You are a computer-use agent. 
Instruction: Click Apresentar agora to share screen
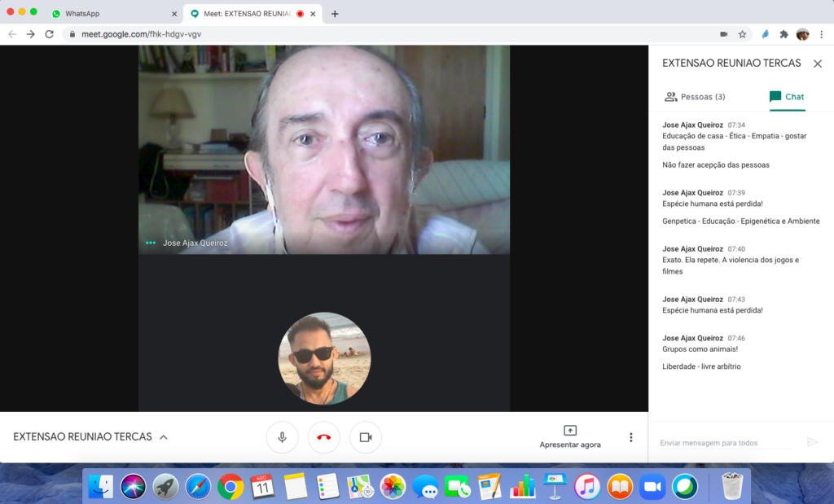click(x=570, y=437)
